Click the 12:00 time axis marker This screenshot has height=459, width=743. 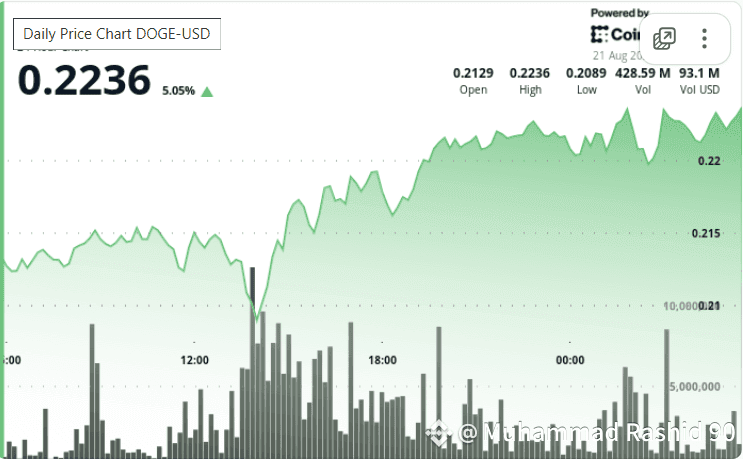[194, 360]
